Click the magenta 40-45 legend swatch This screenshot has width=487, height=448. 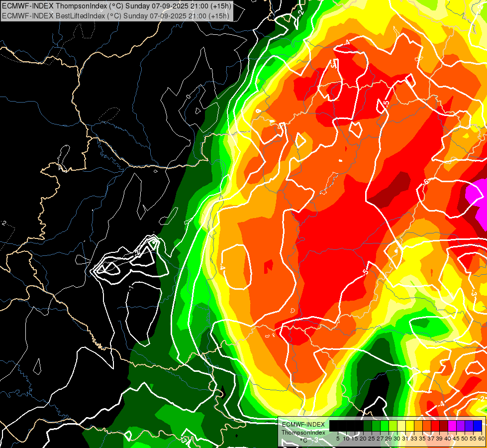452,426
